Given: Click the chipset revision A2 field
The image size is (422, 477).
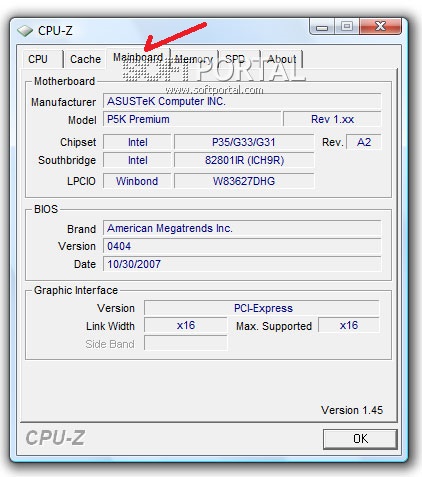Looking at the screenshot, I should [364, 142].
